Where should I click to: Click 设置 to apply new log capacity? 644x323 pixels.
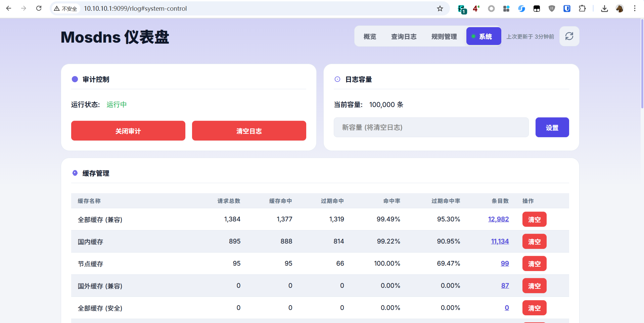point(552,127)
